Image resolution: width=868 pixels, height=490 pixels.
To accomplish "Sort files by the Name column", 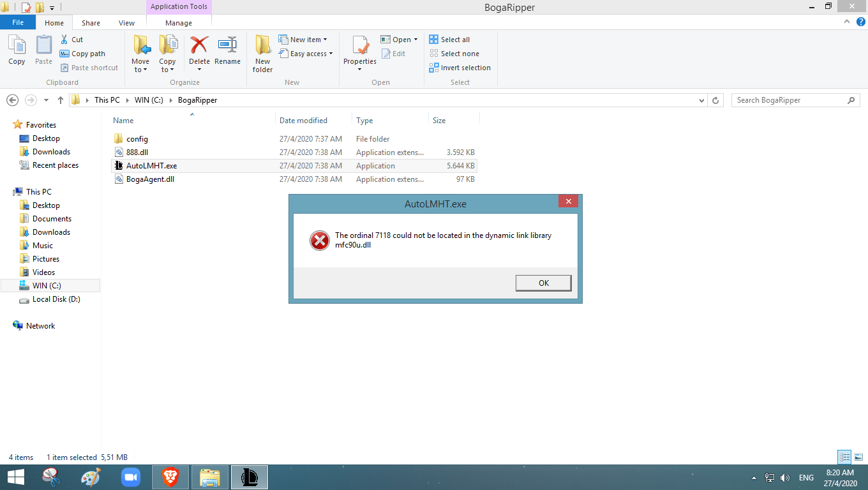I will tap(123, 121).
